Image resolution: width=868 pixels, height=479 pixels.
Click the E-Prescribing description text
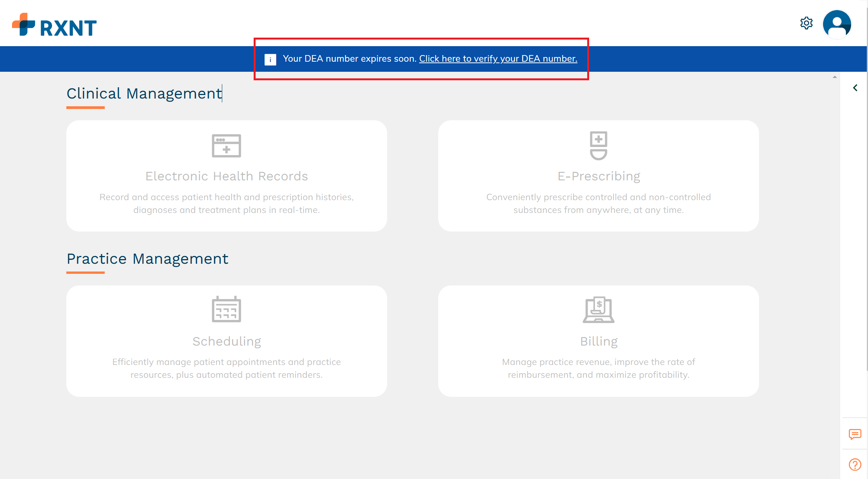(598, 203)
